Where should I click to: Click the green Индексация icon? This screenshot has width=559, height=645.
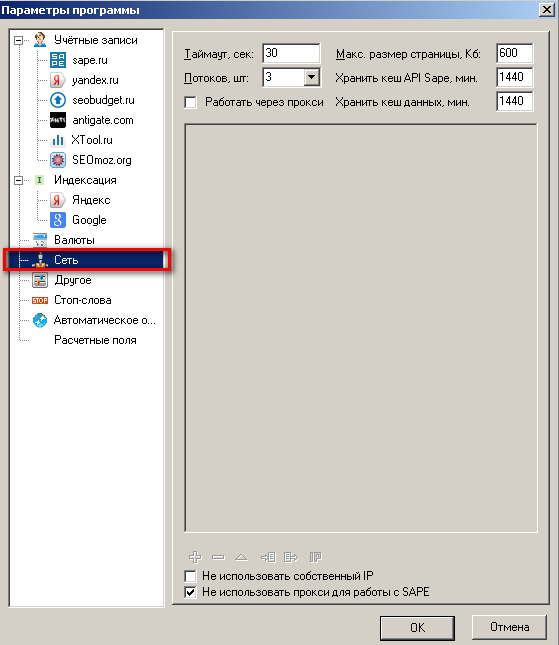click(39, 180)
